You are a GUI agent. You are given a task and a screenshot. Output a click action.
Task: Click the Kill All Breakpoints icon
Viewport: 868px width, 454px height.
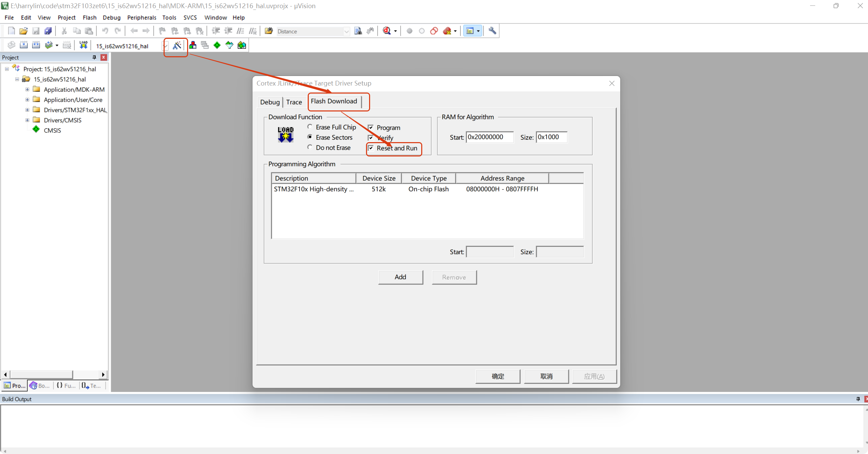[x=447, y=31]
